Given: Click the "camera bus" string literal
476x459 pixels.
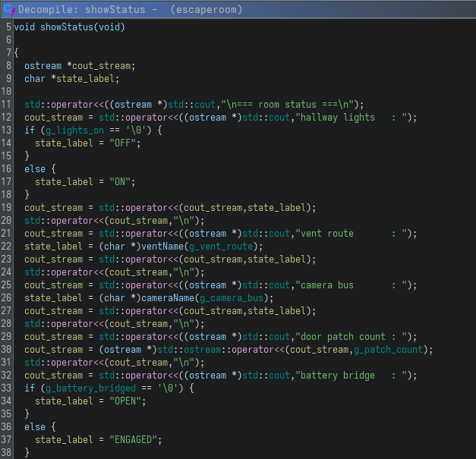Looking at the screenshot, I should click(x=351, y=285).
